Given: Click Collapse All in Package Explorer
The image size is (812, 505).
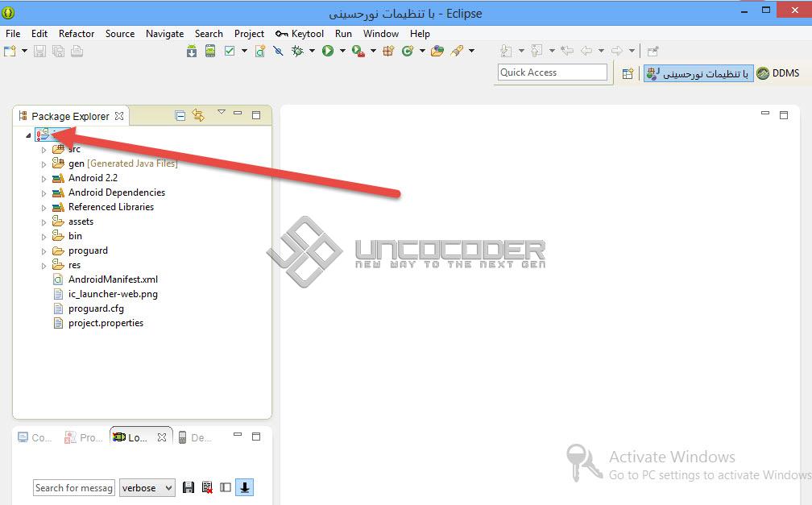Looking at the screenshot, I should [x=180, y=115].
